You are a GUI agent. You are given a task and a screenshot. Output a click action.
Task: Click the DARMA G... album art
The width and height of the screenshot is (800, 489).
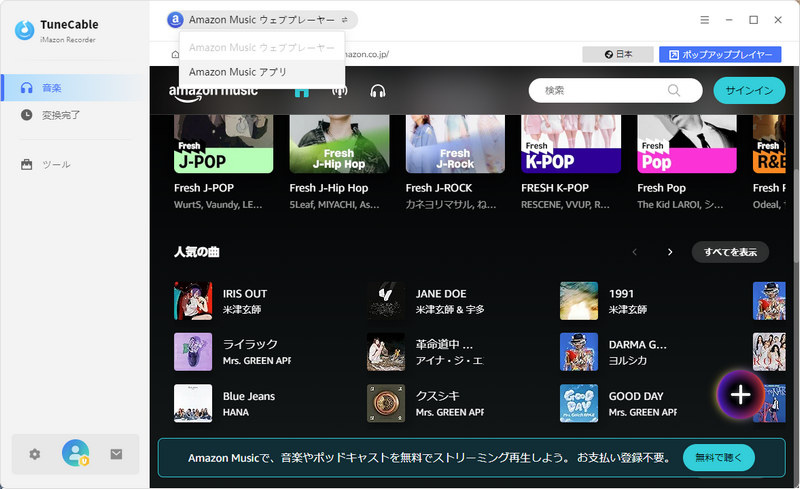pyautogui.click(x=579, y=352)
